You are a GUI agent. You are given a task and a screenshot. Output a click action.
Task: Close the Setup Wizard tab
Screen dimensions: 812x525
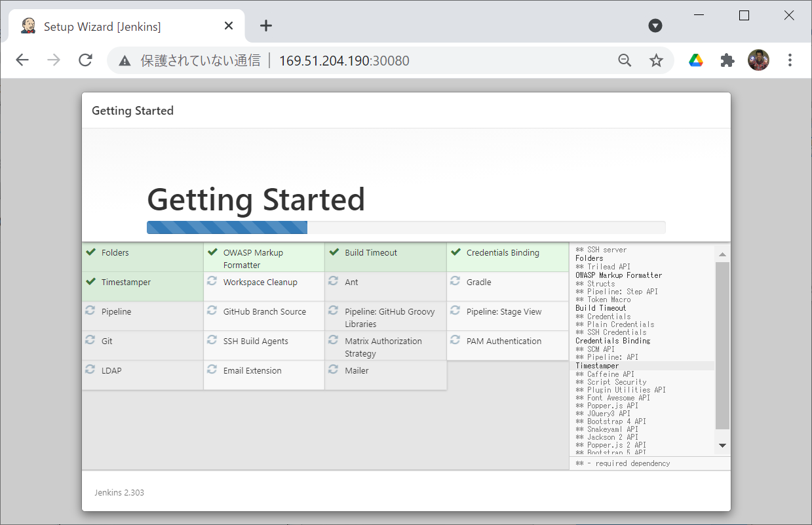(x=229, y=26)
